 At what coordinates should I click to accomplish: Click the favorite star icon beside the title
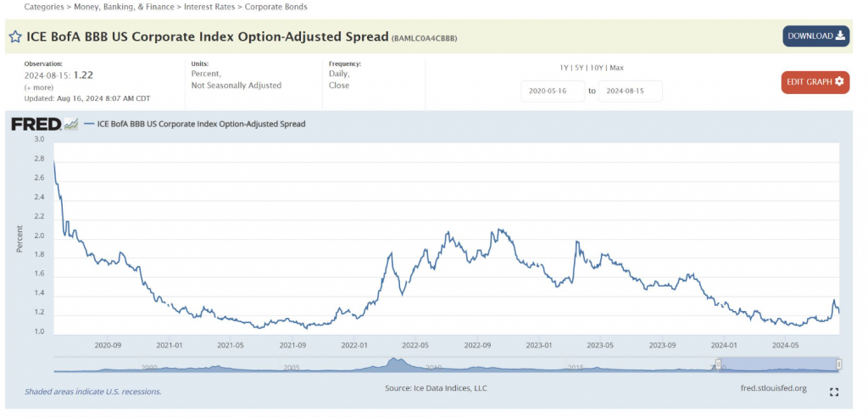(x=15, y=37)
